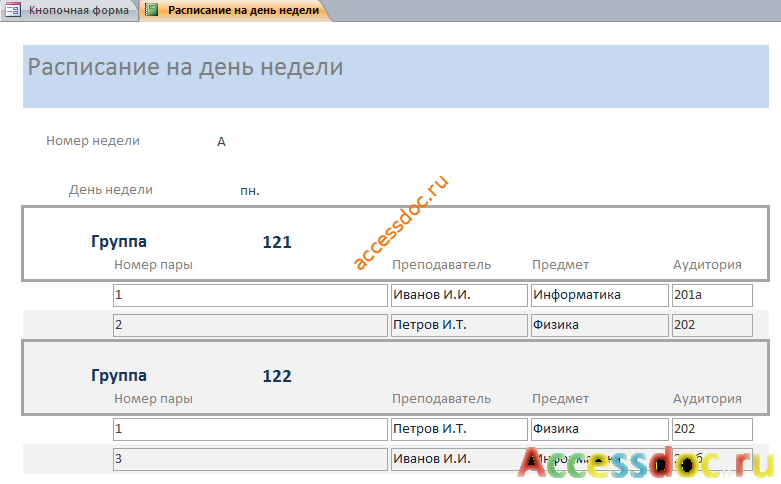Click Номер пары header in group 121
Viewport: 781px width, 484px height.
(x=153, y=265)
